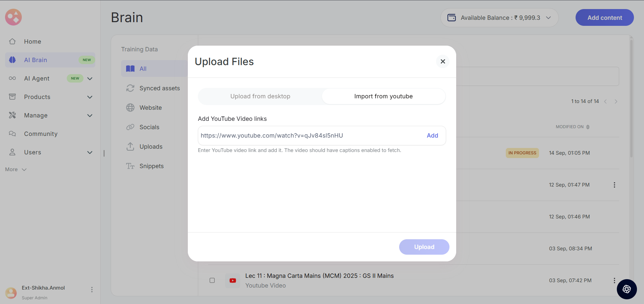Click the Add link in the YouTube field
The width and height of the screenshot is (644, 304).
tap(432, 136)
